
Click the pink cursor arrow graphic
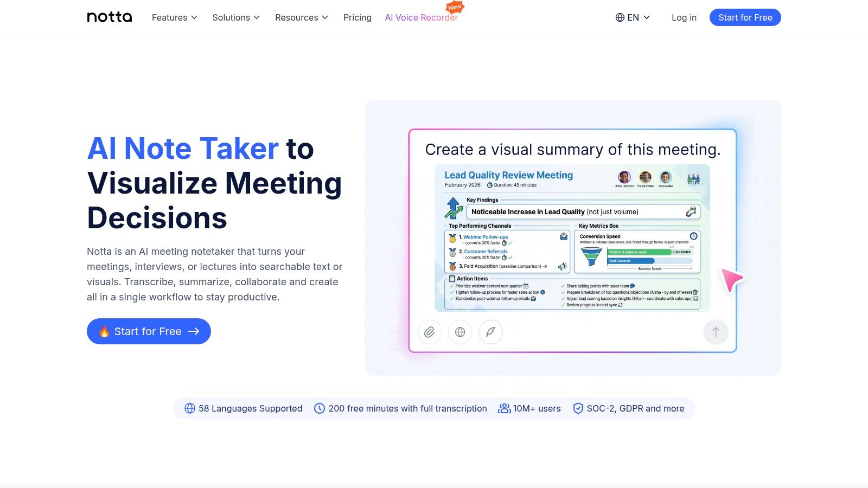point(731,279)
